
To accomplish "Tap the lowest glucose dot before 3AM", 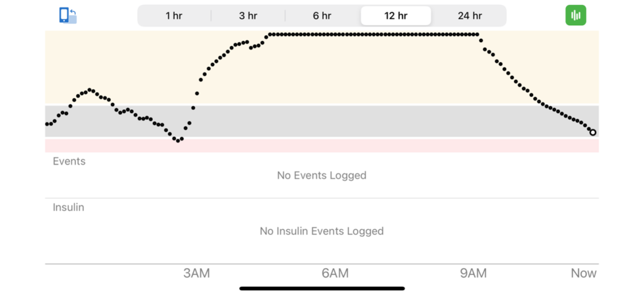I will (178, 141).
